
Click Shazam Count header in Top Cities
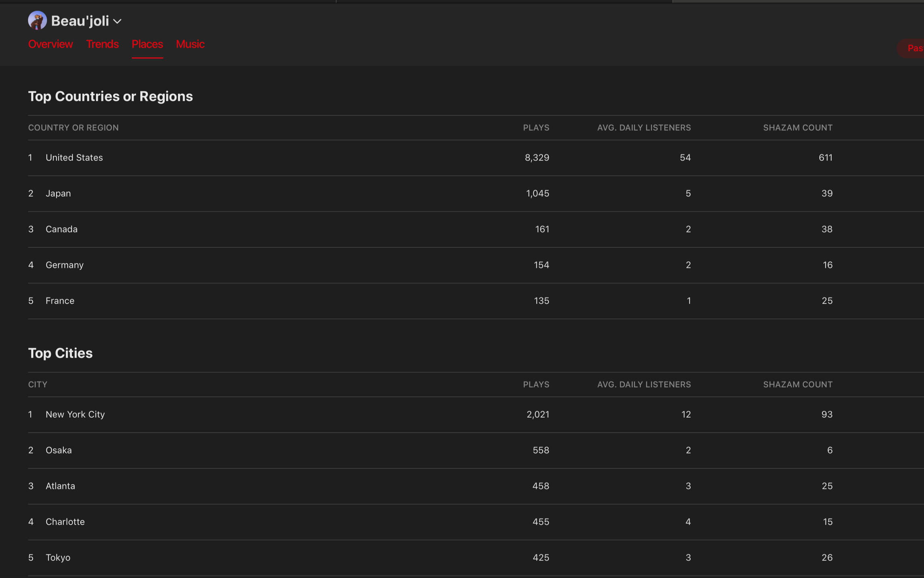click(x=798, y=384)
